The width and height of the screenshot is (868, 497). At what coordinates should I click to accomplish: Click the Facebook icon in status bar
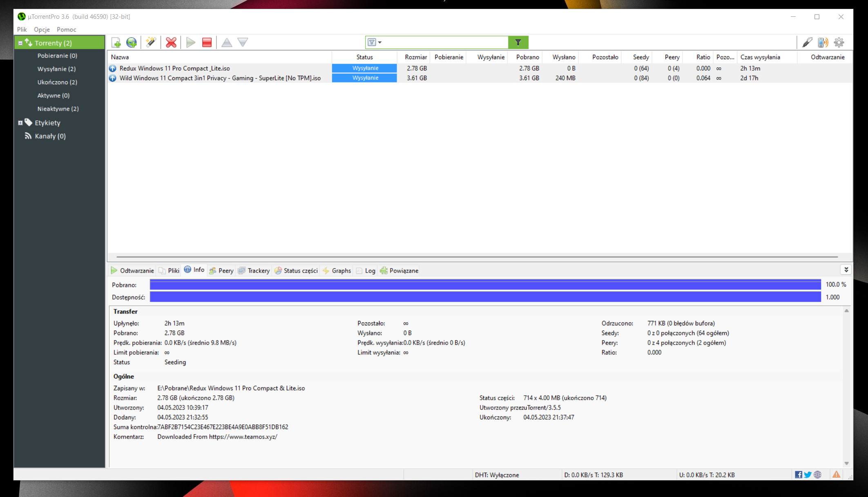(x=799, y=475)
